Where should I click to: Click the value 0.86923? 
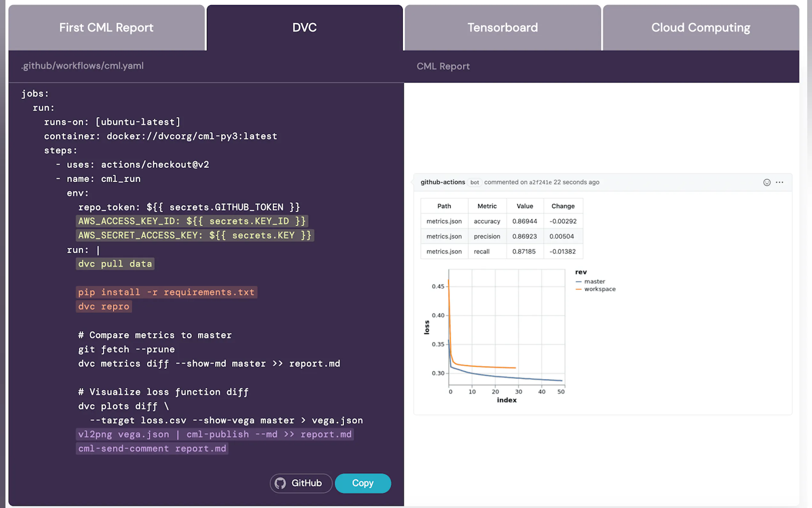click(x=524, y=236)
